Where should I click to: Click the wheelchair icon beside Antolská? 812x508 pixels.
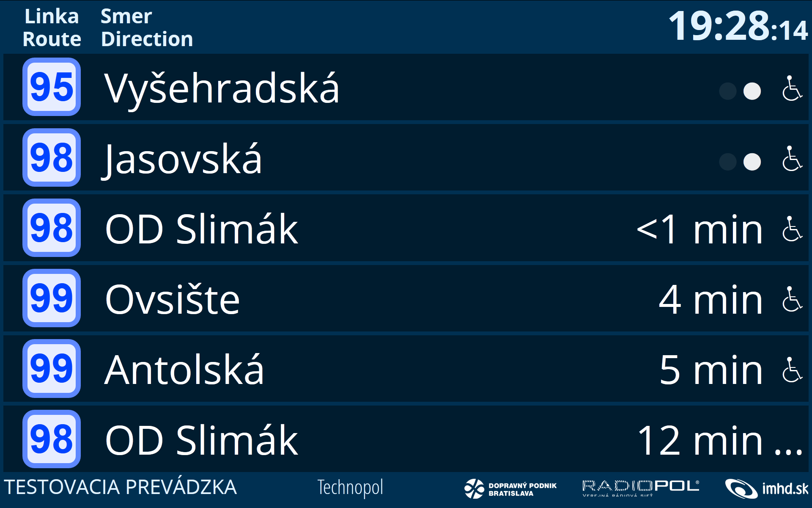792,370
